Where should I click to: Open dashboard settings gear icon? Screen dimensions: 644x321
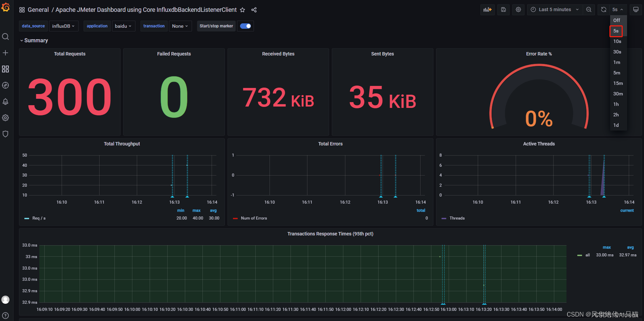pyautogui.click(x=518, y=9)
